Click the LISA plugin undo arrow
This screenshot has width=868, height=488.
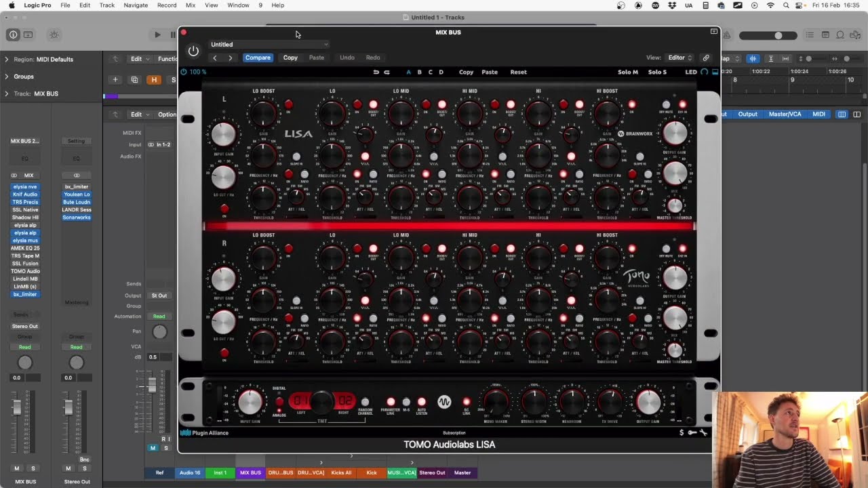click(376, 72)
